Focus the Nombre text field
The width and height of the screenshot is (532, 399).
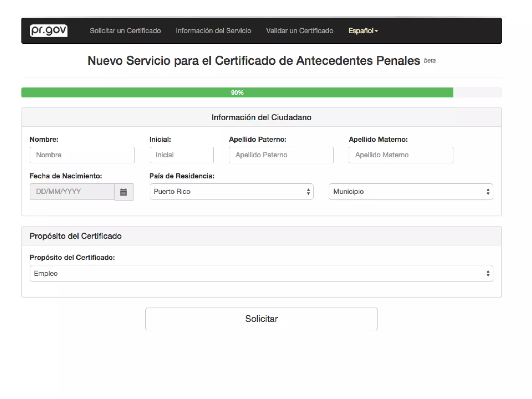coord(82,155)
